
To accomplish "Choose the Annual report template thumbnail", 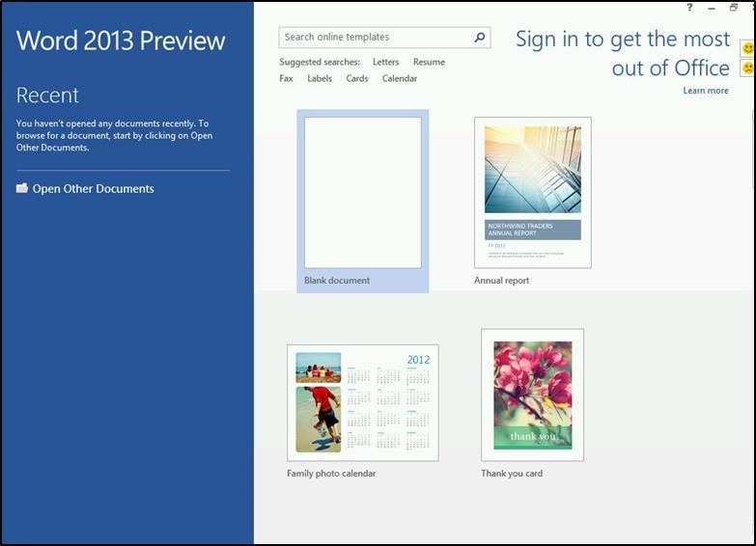I will [533, 192].
